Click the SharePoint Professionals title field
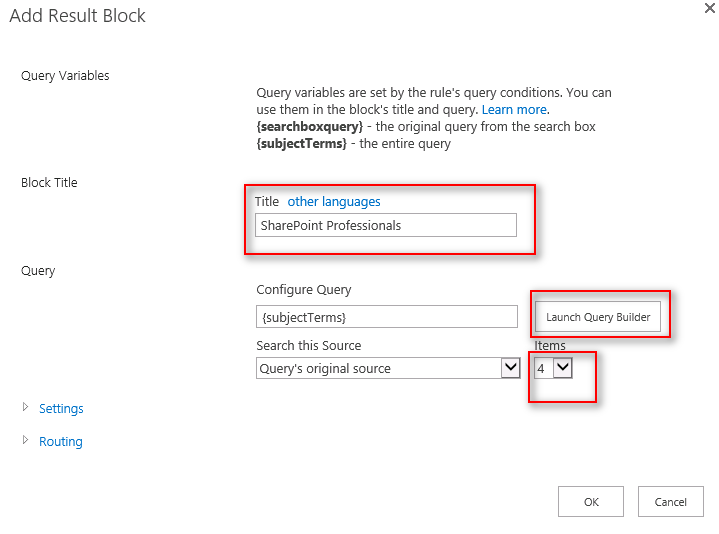 386,226
